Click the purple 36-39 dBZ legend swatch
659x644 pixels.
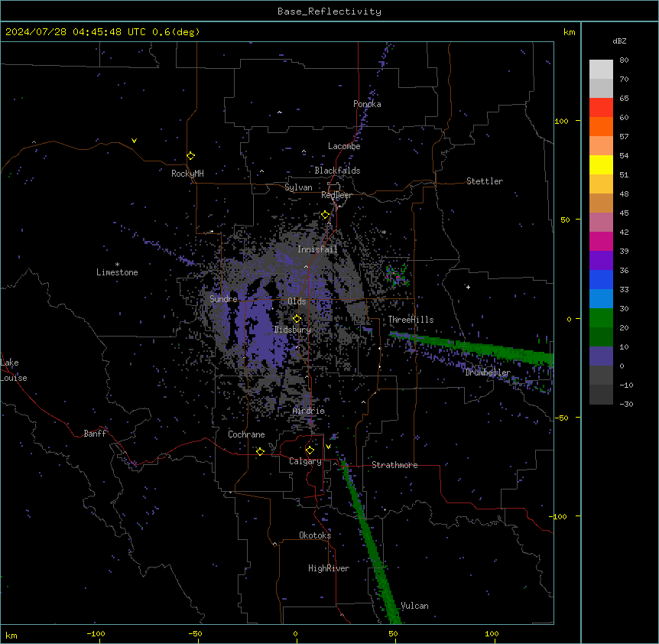pyautogui.click(x=601, y=261)
